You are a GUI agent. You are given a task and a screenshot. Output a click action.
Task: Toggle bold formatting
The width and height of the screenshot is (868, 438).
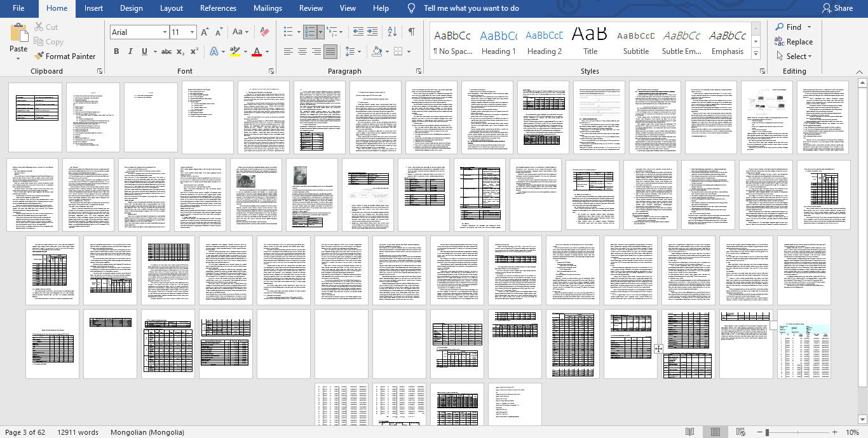tap(116, 51)
